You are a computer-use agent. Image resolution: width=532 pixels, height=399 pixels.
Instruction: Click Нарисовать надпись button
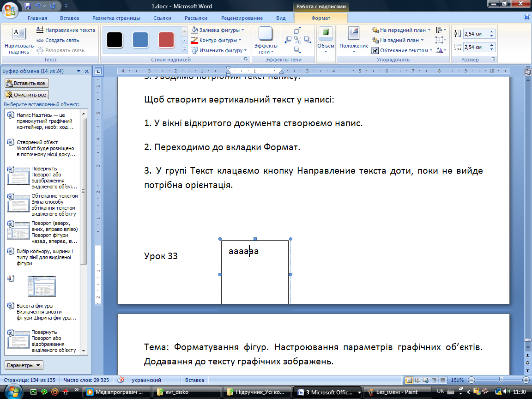pyautogui.click(x=19, y=41)
